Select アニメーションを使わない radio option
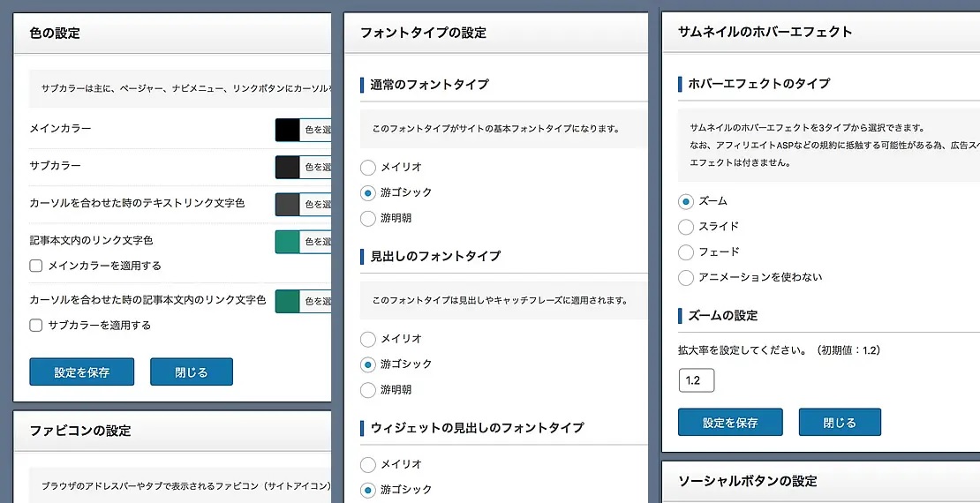 [686, 277]
